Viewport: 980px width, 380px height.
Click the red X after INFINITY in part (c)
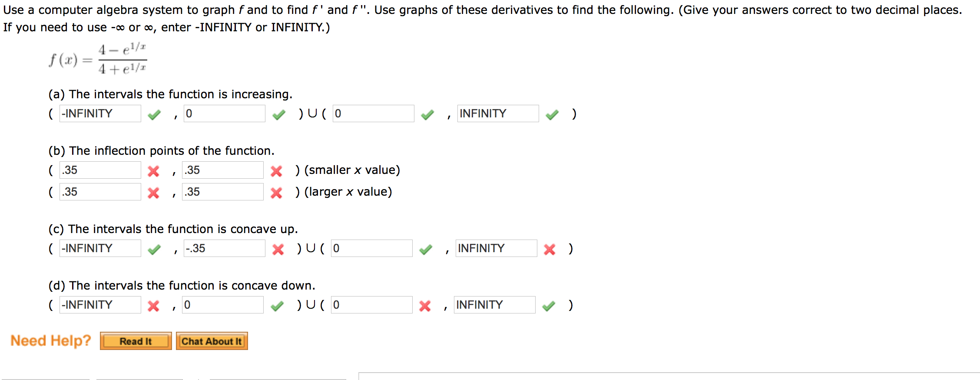[x=550, y=249]
